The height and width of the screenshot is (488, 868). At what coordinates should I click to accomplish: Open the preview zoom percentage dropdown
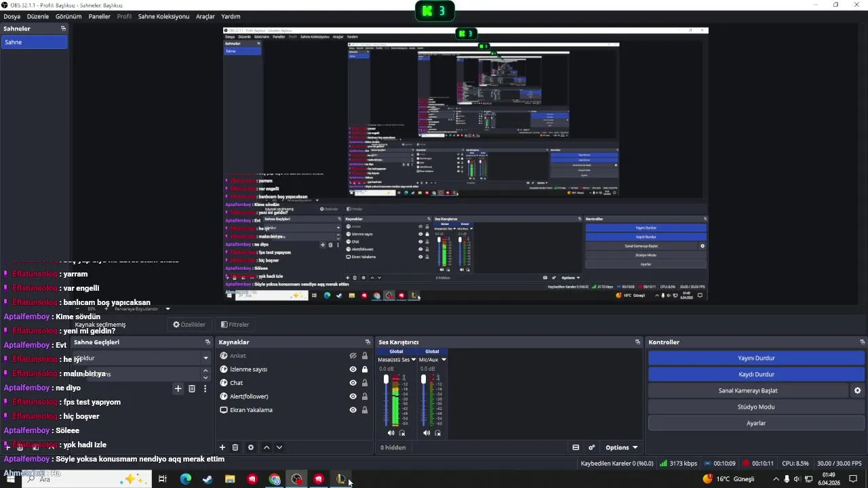[168, 309]
